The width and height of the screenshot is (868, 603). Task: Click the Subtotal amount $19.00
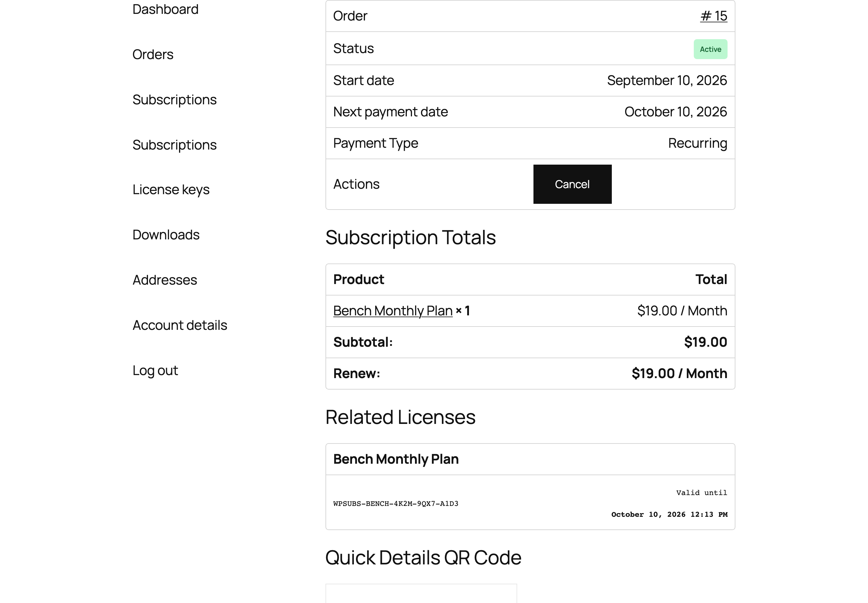click(706, 342)
